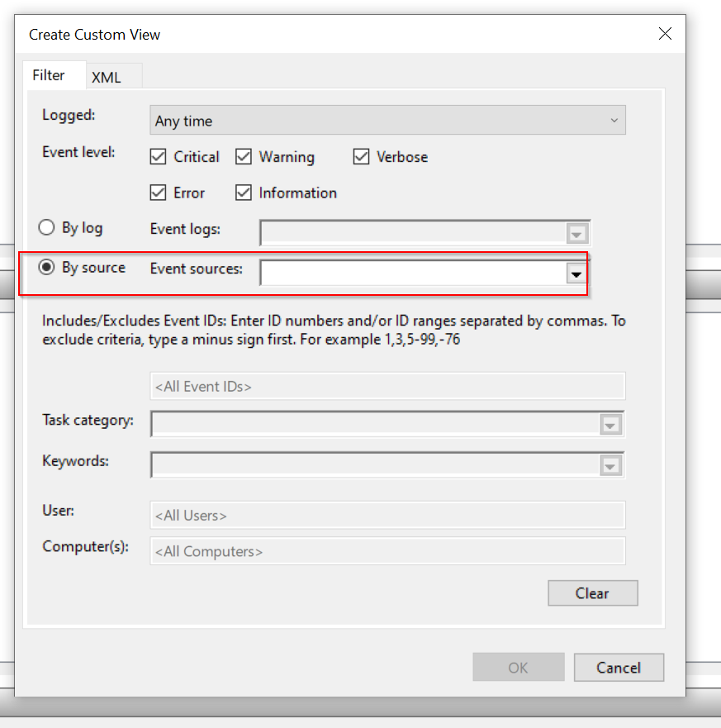Disable the Verbose event level
Viewport: 721px width, 728px height.
click(x=361, y=157)
